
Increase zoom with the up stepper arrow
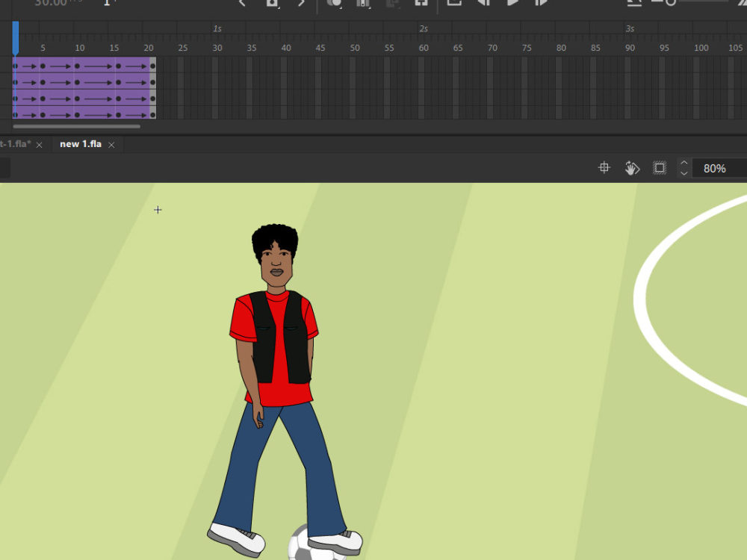click(x=684, y=163)
